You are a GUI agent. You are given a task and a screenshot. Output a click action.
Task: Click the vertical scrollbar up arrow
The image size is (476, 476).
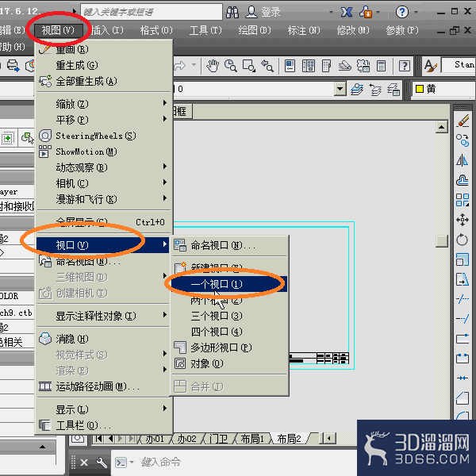[442, 127]
